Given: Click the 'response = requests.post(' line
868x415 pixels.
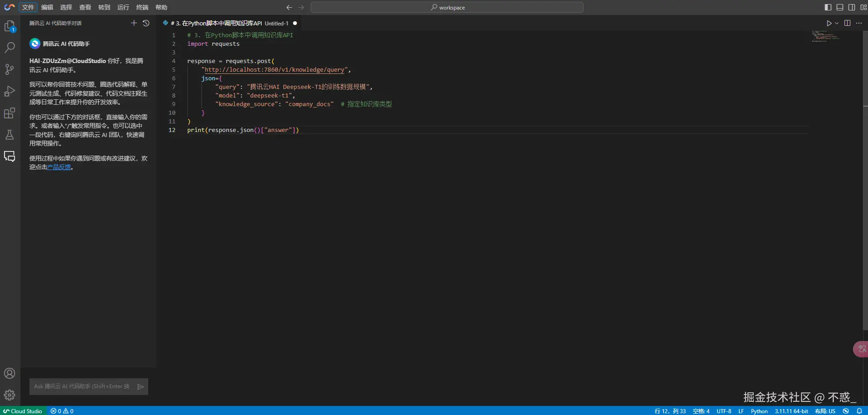Looking at the screenshot, I should tap(231, 61).
